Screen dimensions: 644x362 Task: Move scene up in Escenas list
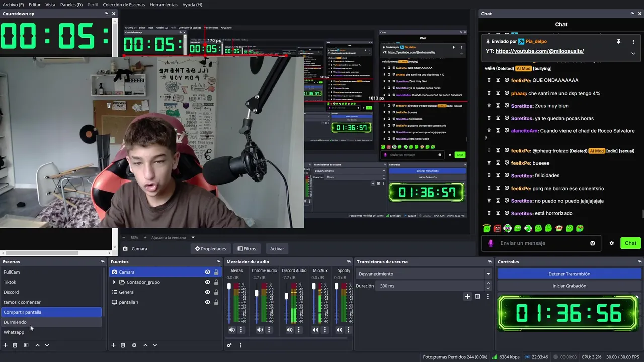click(37, 345)
